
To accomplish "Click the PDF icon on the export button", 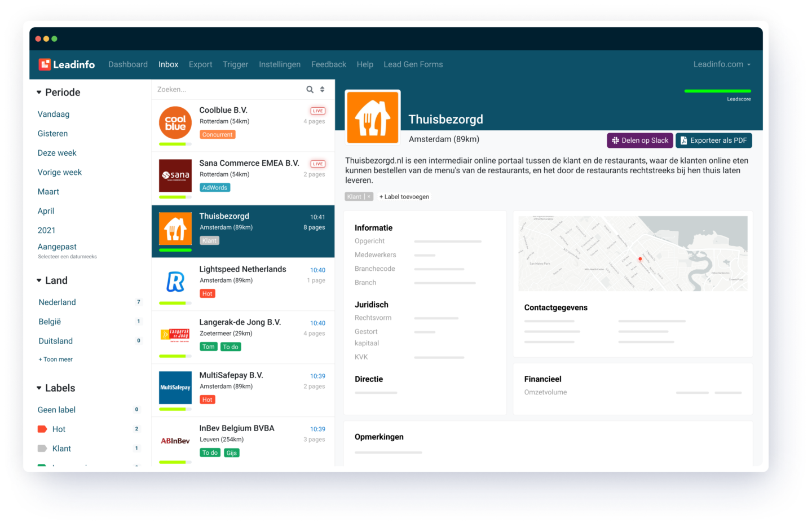I will pos(683,140).
